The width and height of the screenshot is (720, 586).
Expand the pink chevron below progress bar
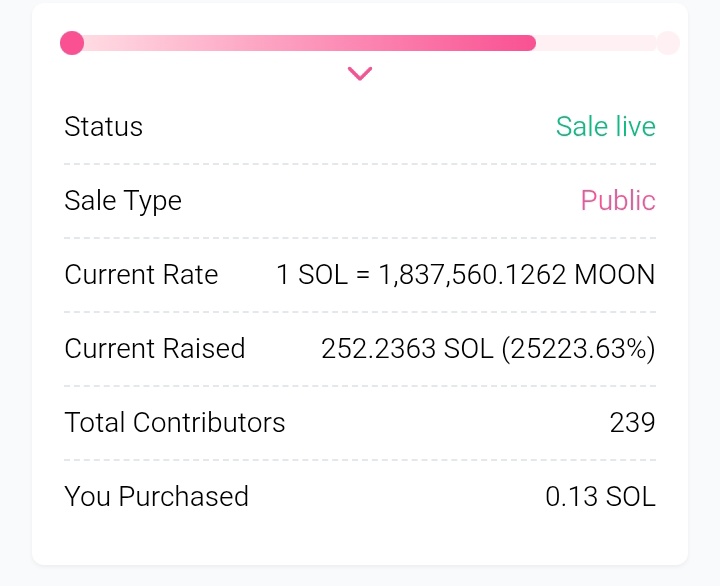(360, 73)
